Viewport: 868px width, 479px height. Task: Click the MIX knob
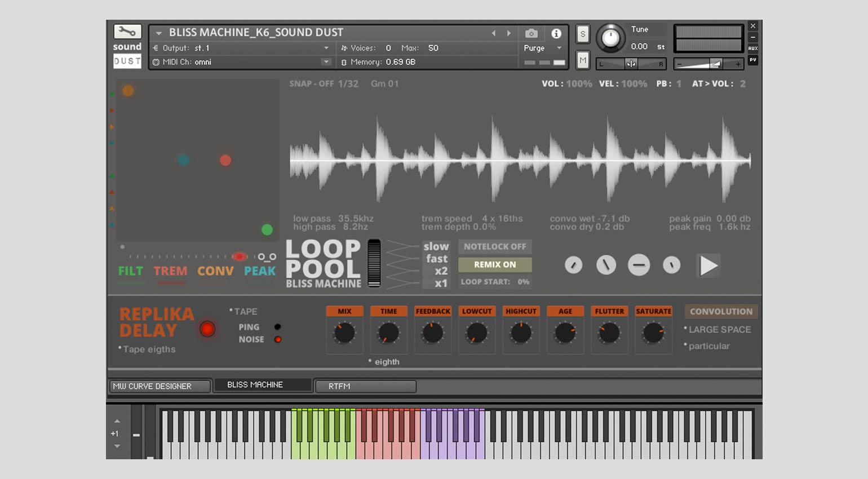point(344,333)
